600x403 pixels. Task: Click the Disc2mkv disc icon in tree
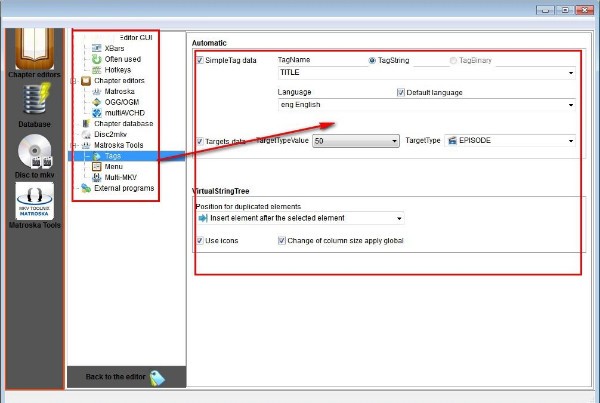(x=86, y=134)
